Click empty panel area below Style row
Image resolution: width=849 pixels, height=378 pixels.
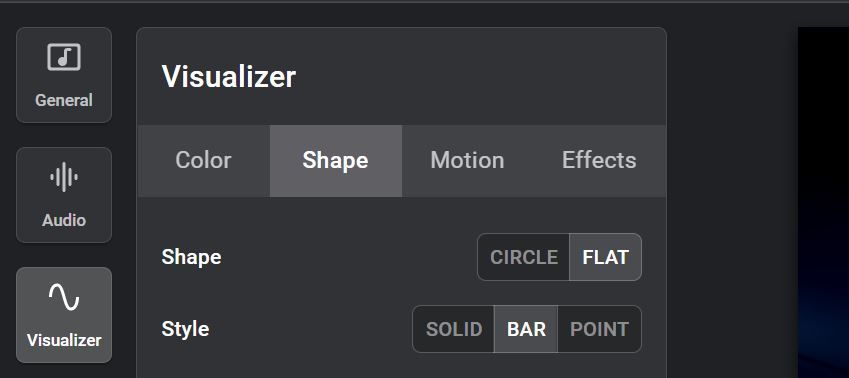pyautogui.click(x=401, y=367)
